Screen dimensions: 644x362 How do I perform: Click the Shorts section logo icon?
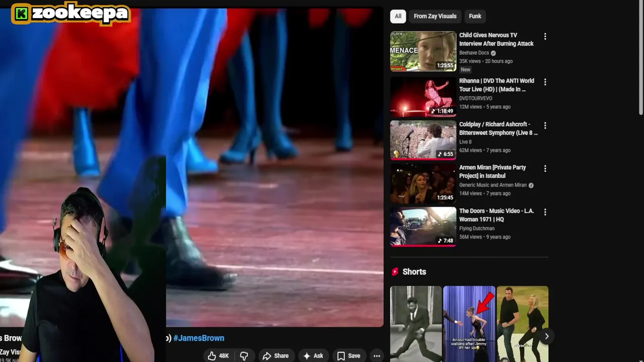[395, 271]
